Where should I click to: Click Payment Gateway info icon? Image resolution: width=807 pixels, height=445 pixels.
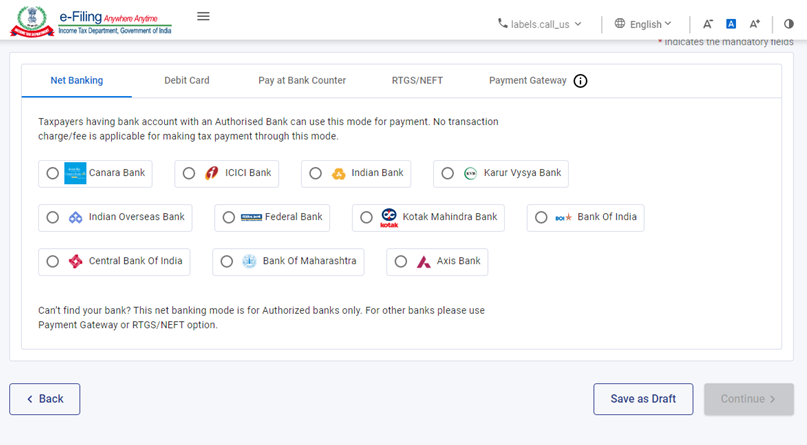click(x=580, y=81)
